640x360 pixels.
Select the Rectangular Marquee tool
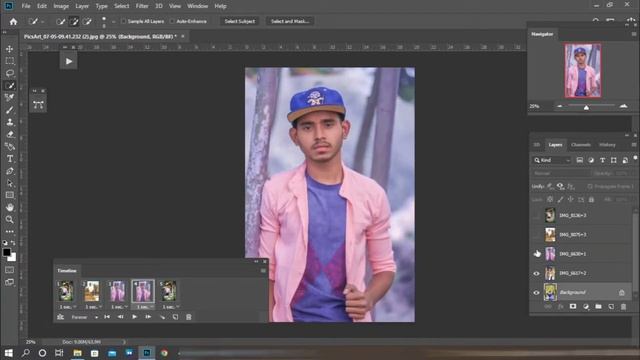[10, 61]
